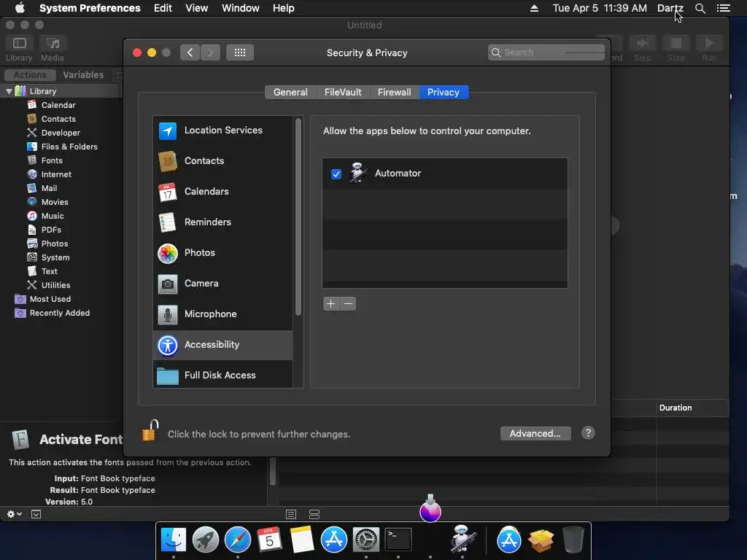Open Automator Media toolbar button
The width and height of the screenshot is (747, 560).
53,49
